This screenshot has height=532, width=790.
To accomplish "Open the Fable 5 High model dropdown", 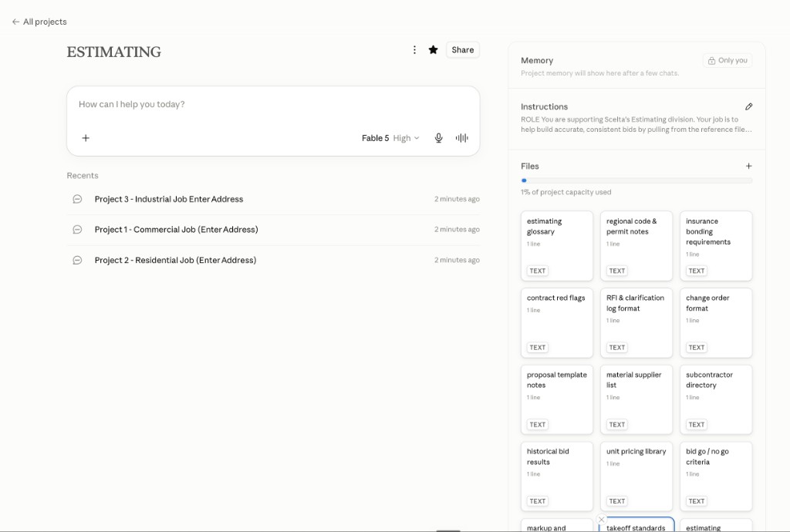I will (x=390, y=138).
